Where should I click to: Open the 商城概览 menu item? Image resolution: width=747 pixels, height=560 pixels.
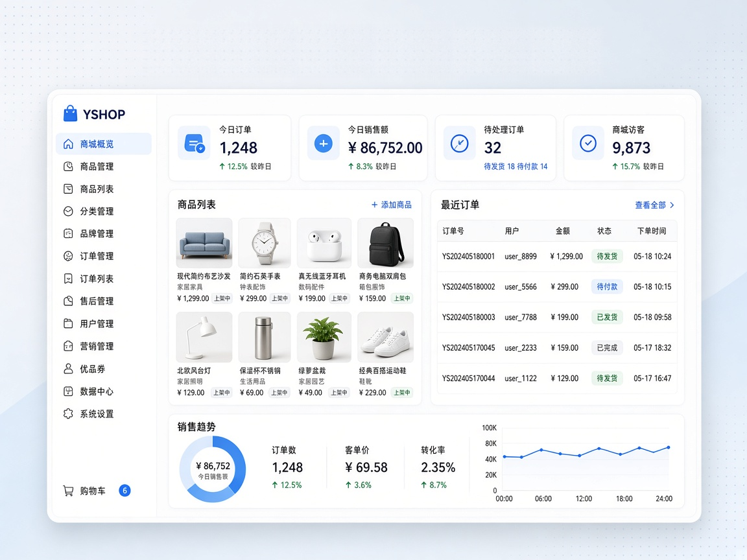click(x=103, y=144)
